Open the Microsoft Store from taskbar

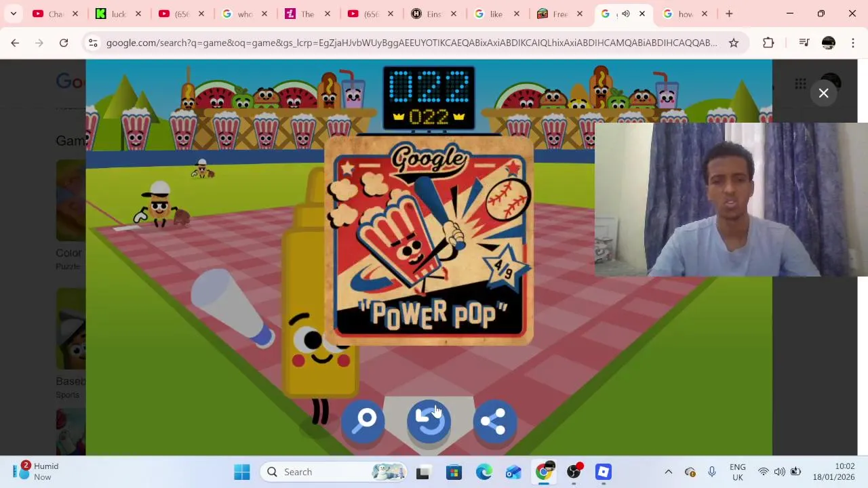(454, 472)
